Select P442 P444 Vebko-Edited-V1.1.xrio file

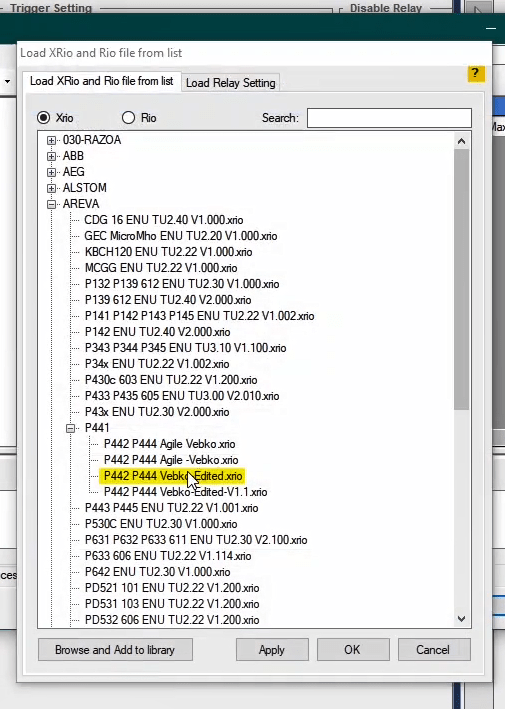click(x=185, y=492)
